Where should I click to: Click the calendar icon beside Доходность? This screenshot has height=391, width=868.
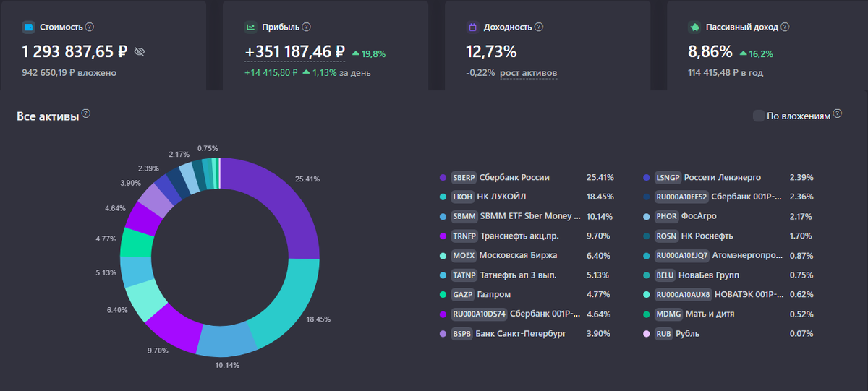[472, 27]
